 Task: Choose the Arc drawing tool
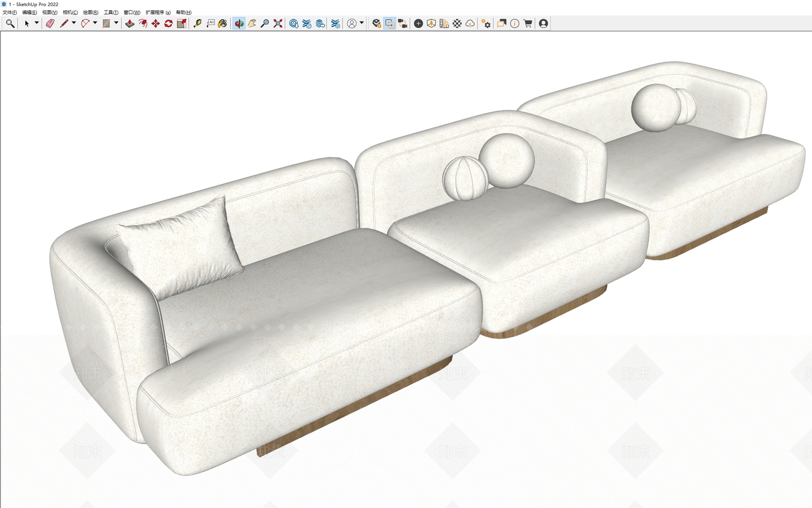pos(85,23)
